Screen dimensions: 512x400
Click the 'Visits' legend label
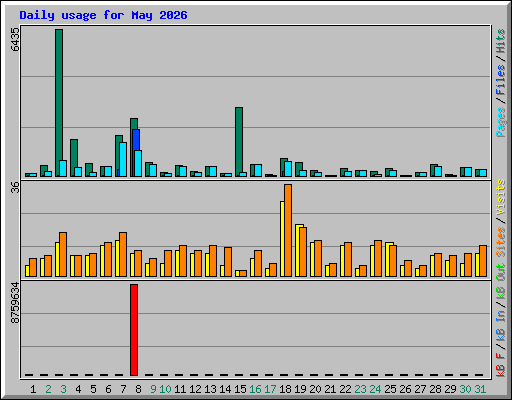(x=501, y=197)
